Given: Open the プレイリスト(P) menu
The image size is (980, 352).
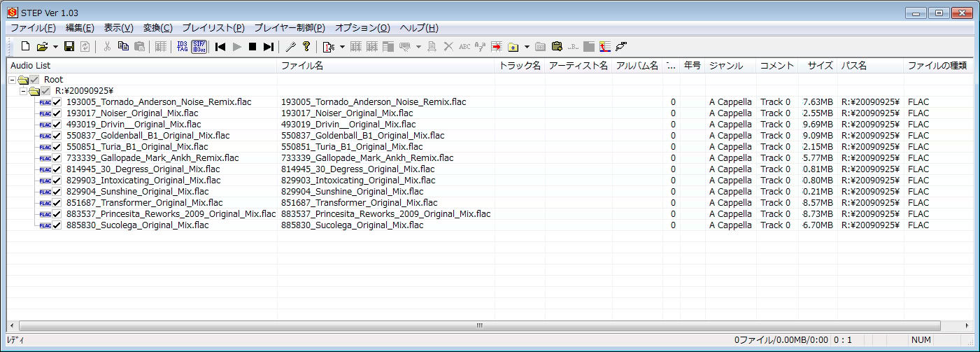Looking at the screenshot, I should 213,28.
